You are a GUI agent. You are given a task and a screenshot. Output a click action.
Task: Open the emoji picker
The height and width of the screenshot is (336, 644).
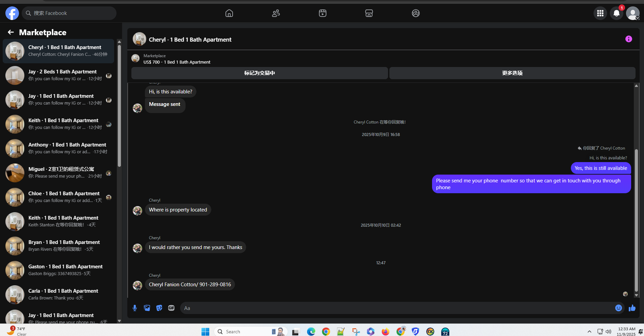tap(619, 308)
